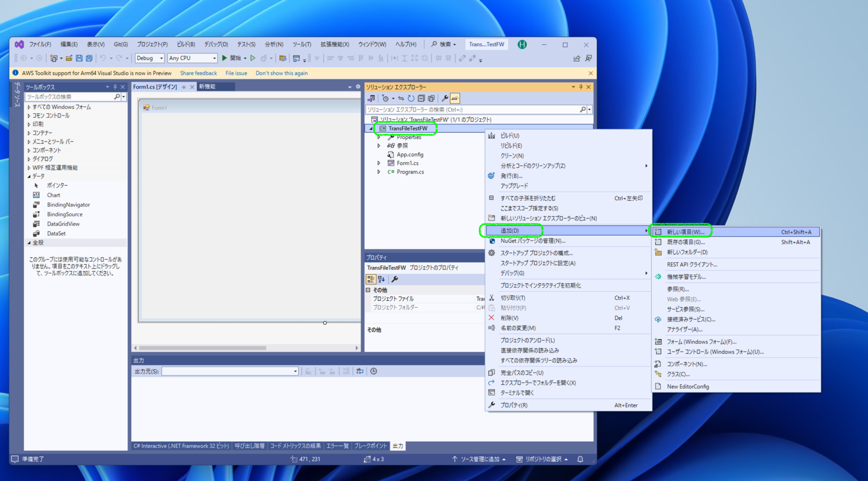Screen dimensions: 868x481
Task: Open the Git(G) menu
Action: [x=121, y=44]
